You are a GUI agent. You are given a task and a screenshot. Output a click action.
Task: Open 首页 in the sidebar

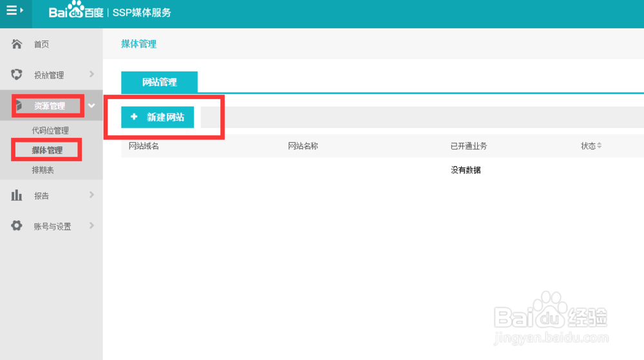[41, 44]
